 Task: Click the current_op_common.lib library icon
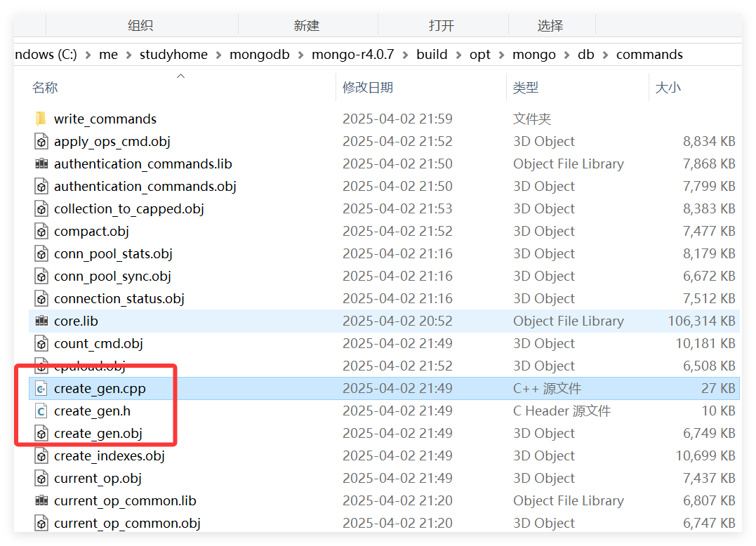41,500
